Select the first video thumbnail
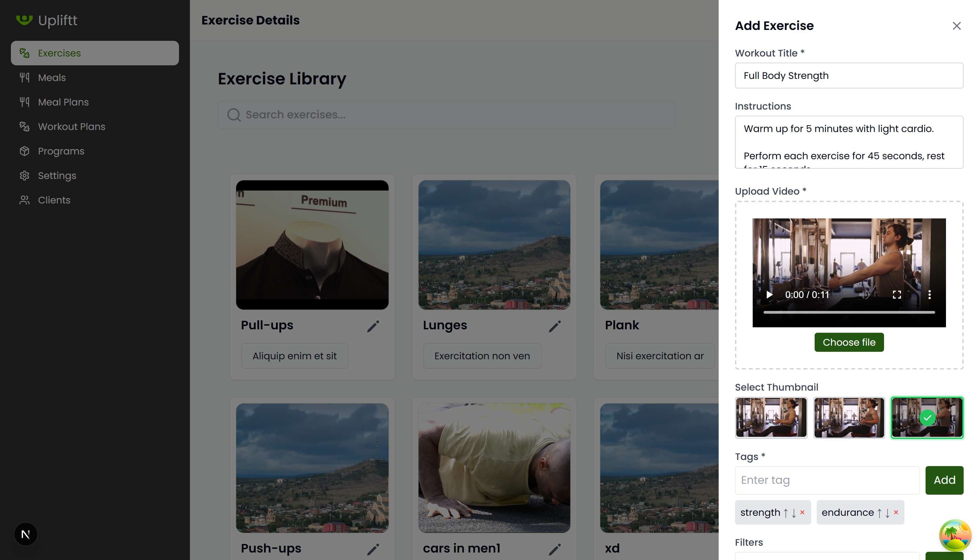The width and height of the screenshot is (980, 560). [771, 417]
